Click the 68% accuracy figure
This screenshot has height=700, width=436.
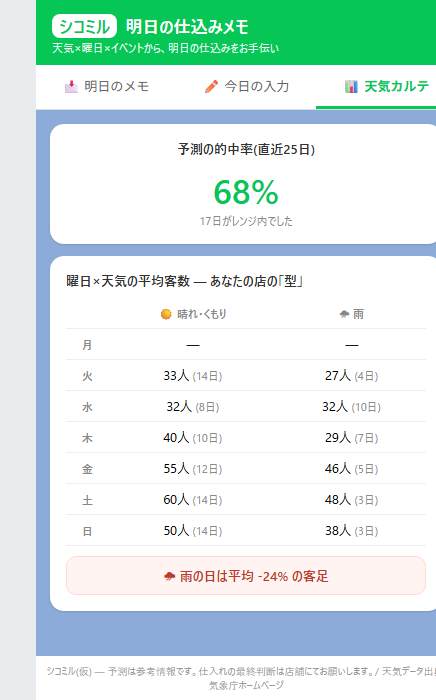pos(246,192)
